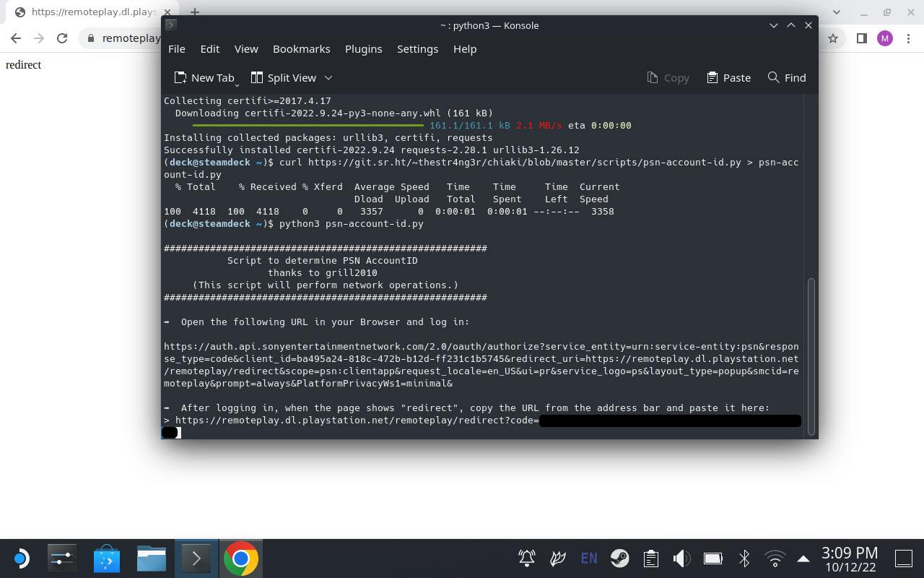
Task: Open the Bookmarks menu
Action: coord(301,49)
